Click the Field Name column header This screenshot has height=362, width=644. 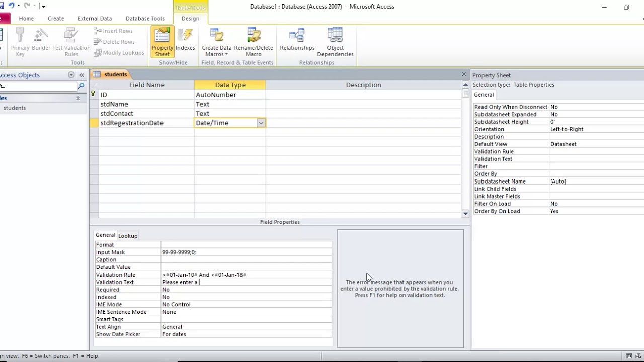pyautogui.click(x=146, y=85)
